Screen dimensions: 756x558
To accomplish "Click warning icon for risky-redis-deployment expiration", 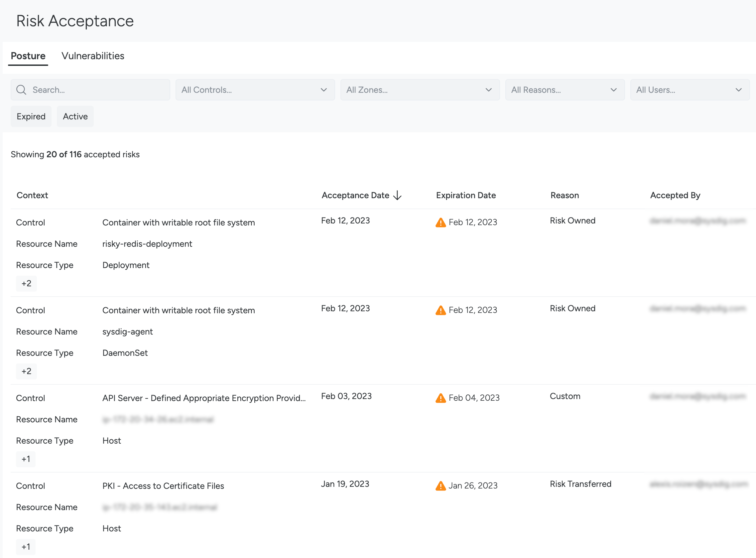I will 441,222.
